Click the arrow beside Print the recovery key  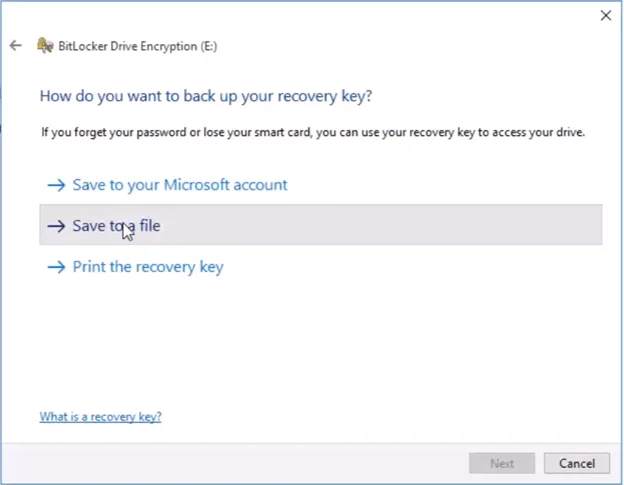[56, 267]
